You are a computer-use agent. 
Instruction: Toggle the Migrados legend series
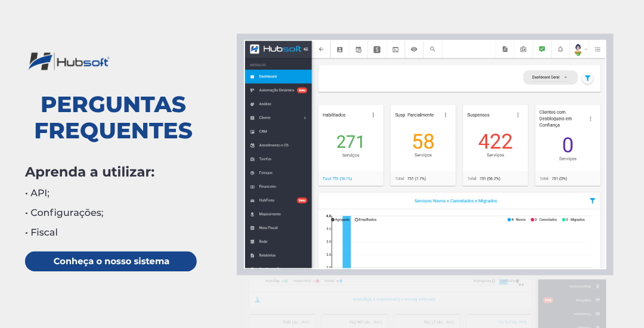(x=574, y=219)
